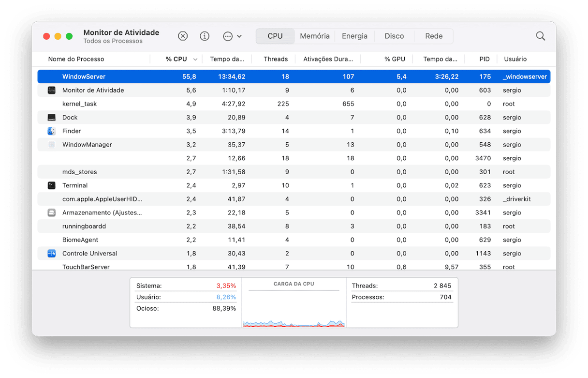
Task: Open the ellipsis more-options menu icon
Action: (232, 36)
